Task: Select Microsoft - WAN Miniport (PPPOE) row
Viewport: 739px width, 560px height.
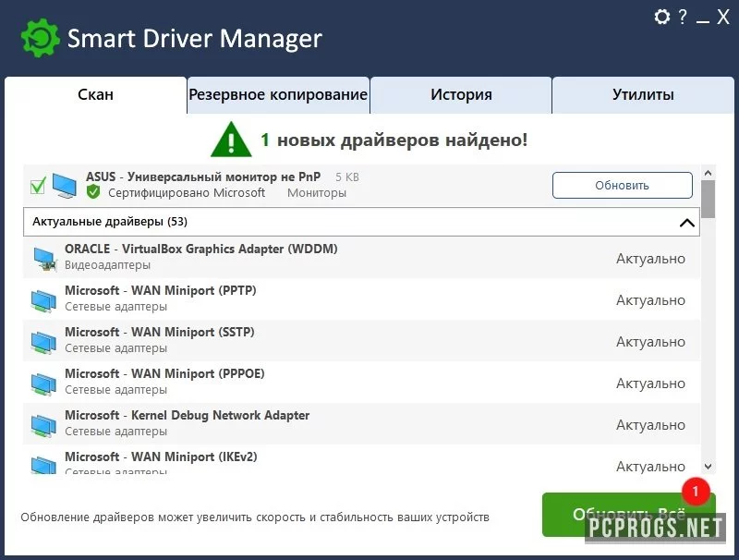Action: (361, 382)
